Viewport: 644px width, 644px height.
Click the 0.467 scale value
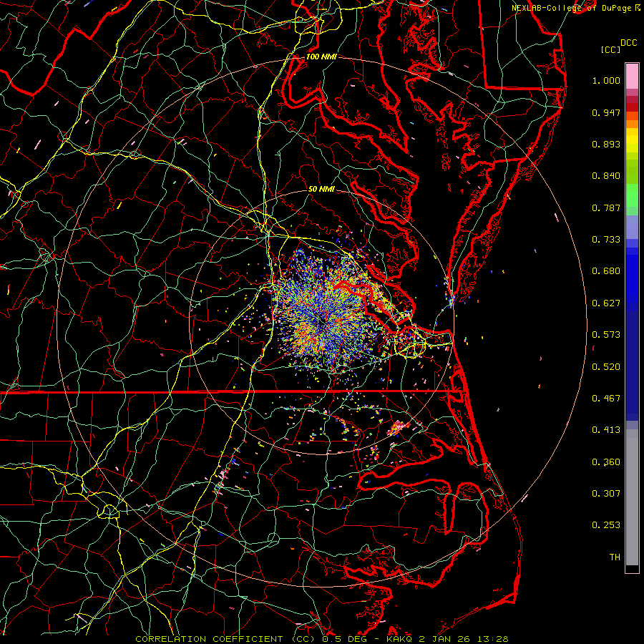[606, 399]
